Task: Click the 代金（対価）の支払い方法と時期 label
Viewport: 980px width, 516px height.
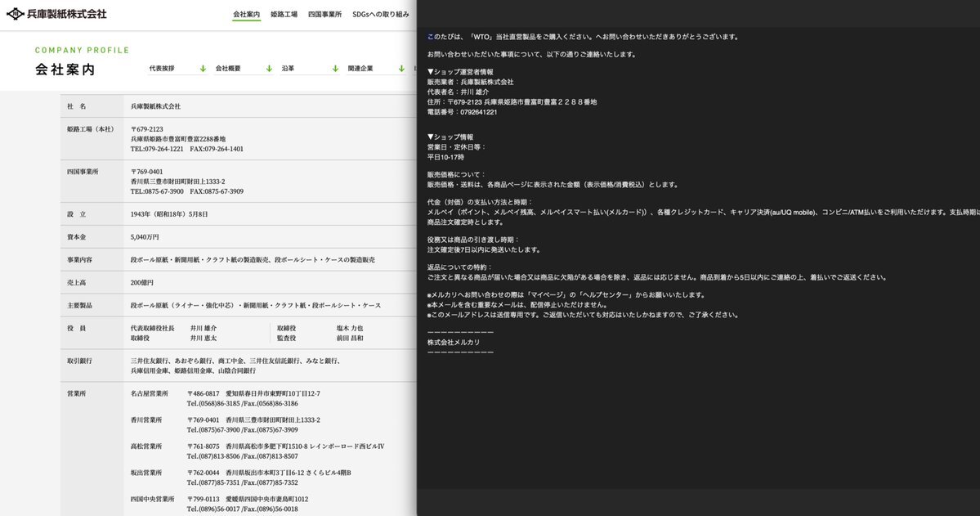Action: click(x=480, y=203)
